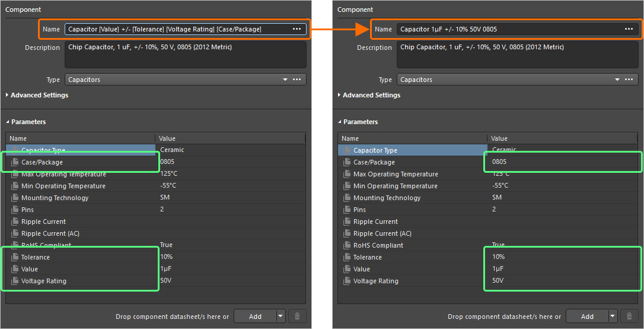Click the Ripple Current parameter icon in left panel
The height and width of the screenshot is (329, 644).
pyautogui.click(x=15, y=222)
